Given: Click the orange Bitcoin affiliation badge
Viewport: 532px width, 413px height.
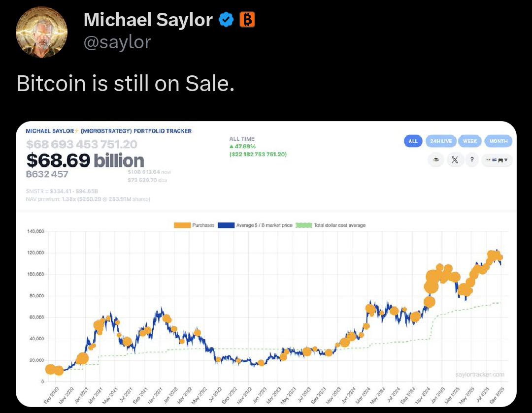Looking at the screenshot, I should coord(247,20).
